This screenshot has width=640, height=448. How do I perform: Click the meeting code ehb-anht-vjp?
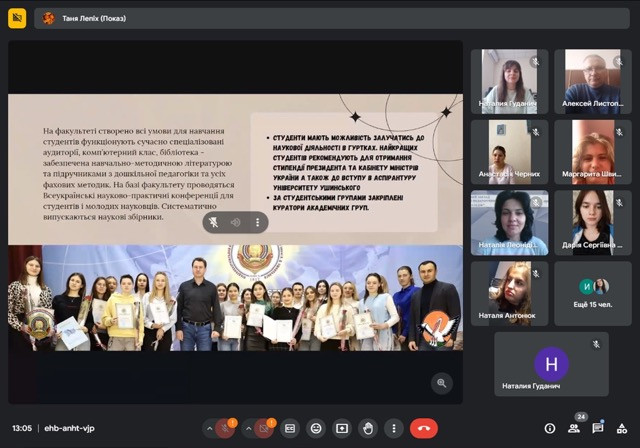point(69,428)
